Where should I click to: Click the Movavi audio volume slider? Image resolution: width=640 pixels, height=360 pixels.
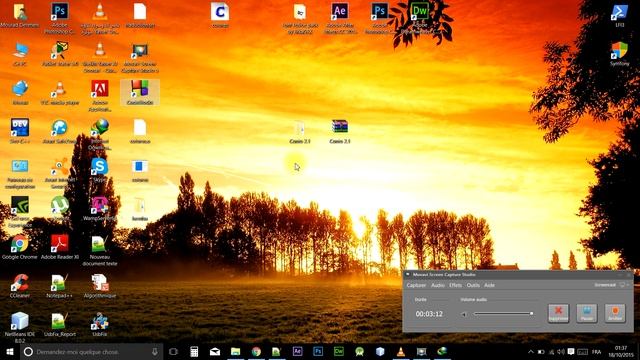504,313
